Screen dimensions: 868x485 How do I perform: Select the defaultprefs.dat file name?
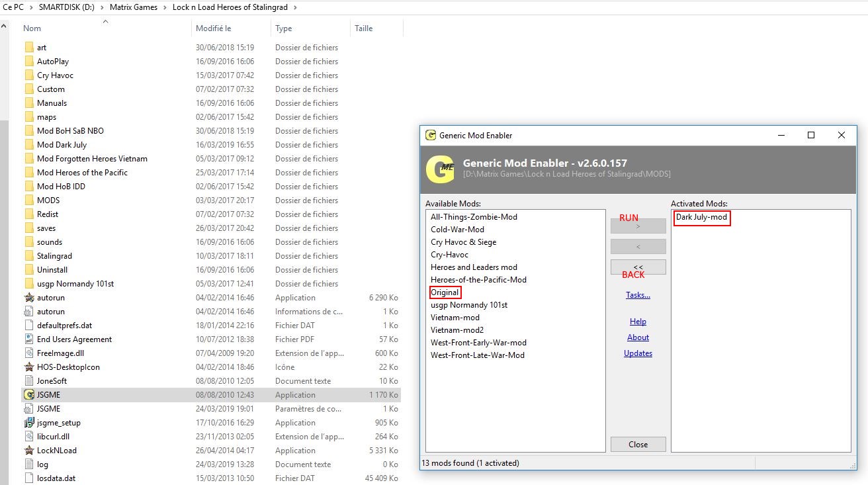point(64,325)
